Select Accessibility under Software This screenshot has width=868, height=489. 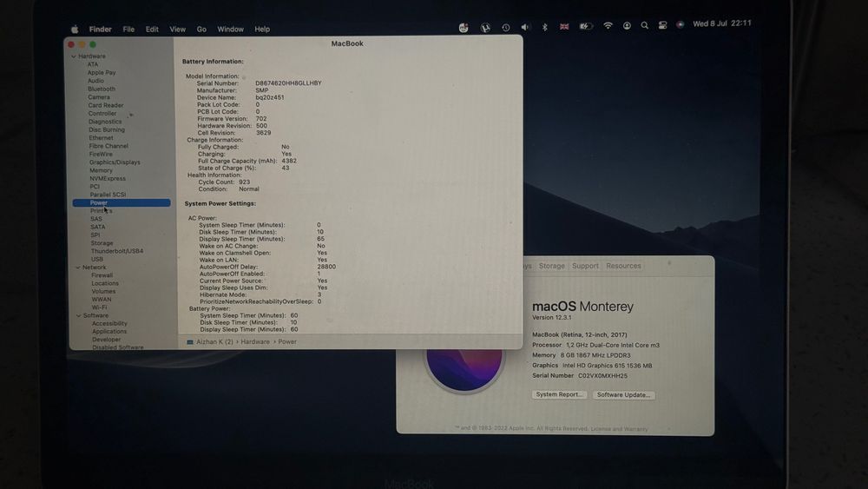coord(109,323)
